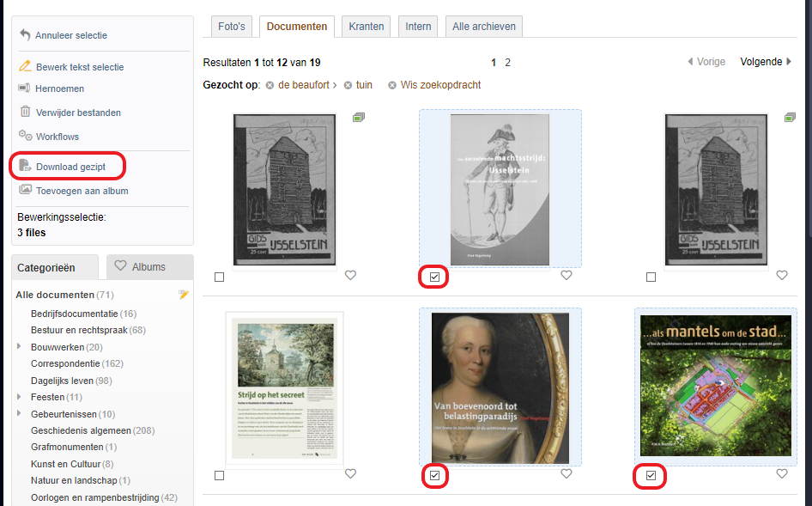The height and width of the screenshot is (506, 812).
Task: Favorite '...als mantels om de stad' with heart
Action: click(x=782, y=474)
